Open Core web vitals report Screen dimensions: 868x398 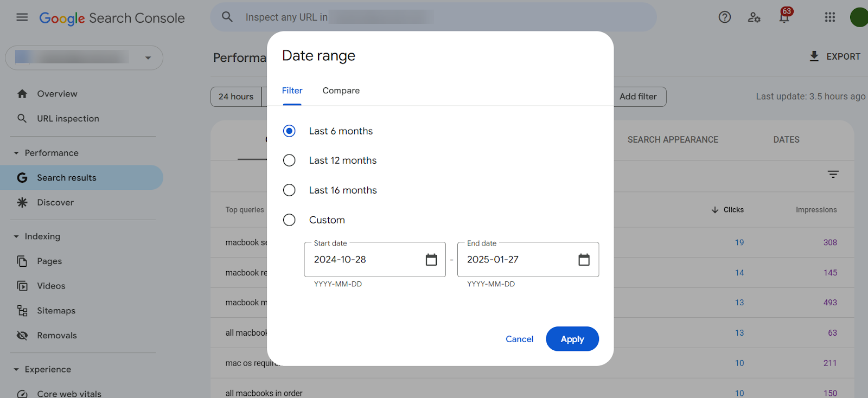pos(69,394)
